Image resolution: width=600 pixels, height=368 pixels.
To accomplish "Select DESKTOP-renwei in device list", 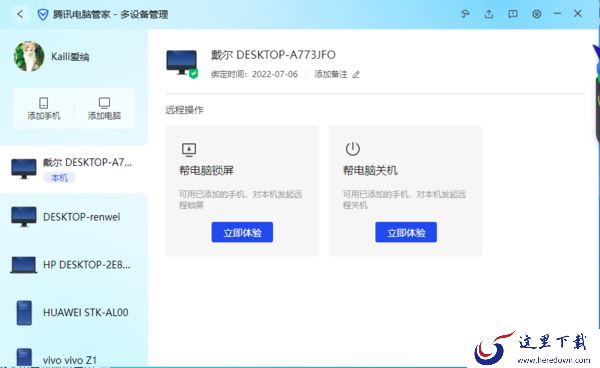I will pos(74,217).
